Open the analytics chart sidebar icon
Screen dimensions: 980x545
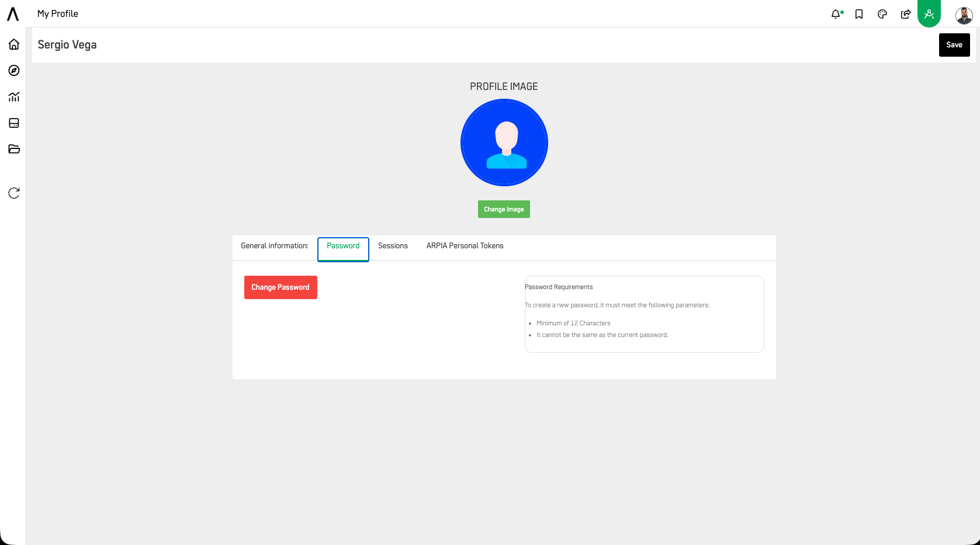(14, 97)
